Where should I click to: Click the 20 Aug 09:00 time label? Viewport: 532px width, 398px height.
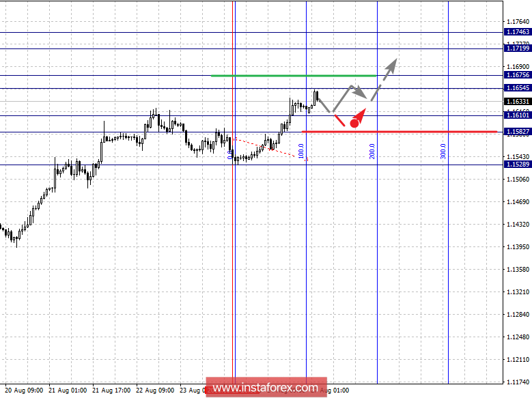pyautogui.click(x=24, y=390)
